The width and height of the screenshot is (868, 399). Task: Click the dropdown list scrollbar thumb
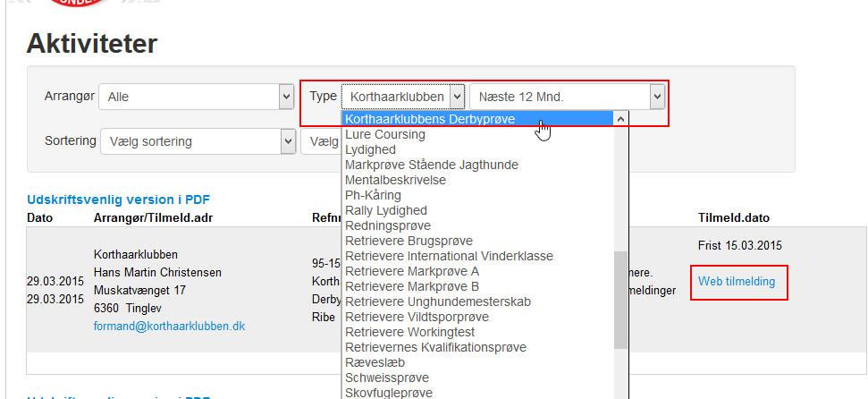(x=620, y=300)
